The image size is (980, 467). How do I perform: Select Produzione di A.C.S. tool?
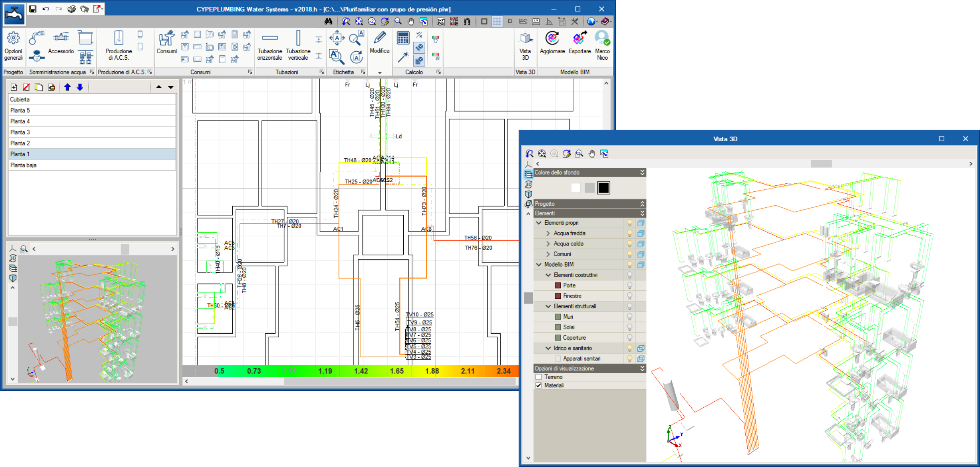119,46
